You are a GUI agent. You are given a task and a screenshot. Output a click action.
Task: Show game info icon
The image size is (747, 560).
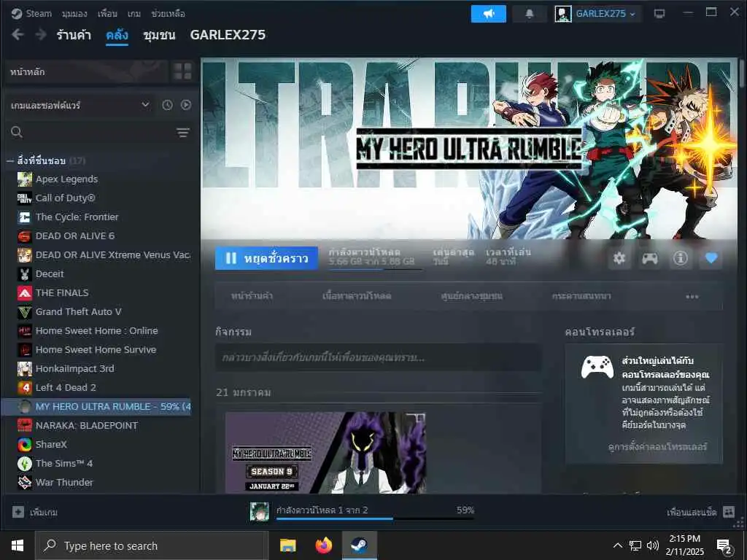681,258
